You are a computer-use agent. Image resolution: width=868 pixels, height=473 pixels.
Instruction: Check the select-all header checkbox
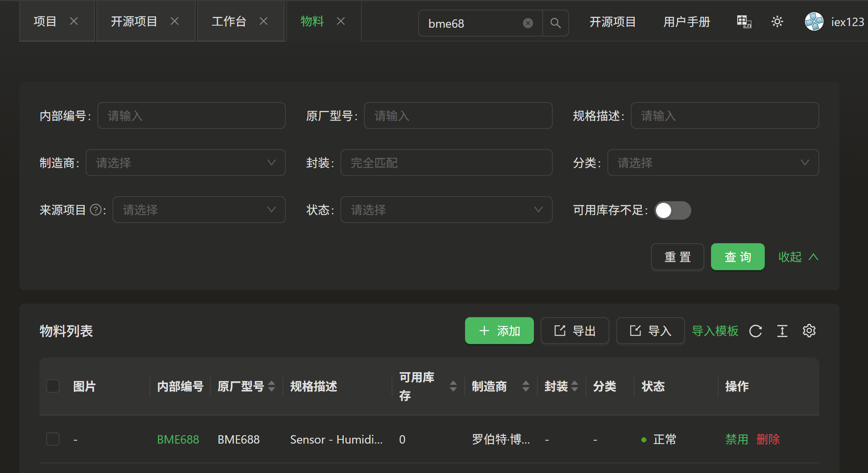coord(53,386)
